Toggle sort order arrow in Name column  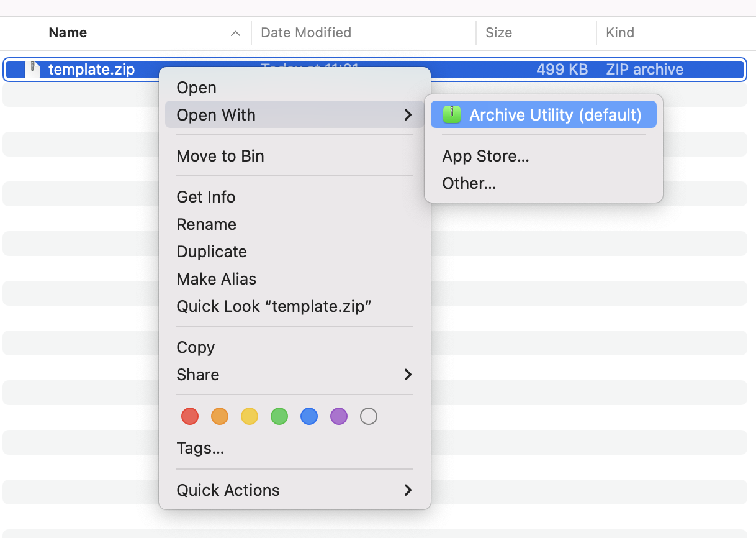(x=235, y=34)
